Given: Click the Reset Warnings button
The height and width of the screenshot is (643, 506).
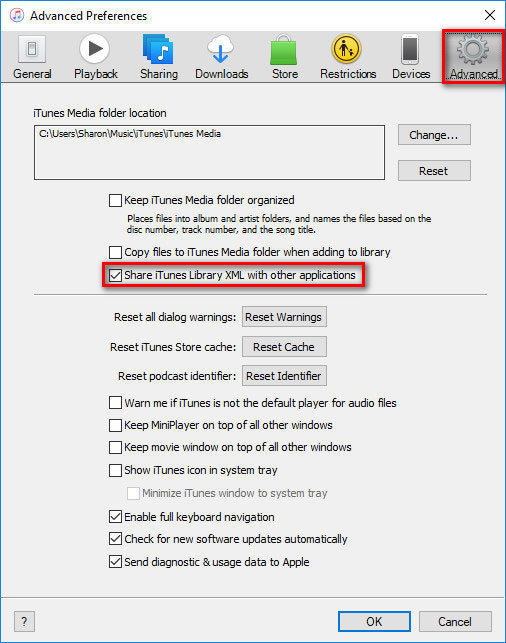Looking at the screenshot, I should tap(284, 317).
